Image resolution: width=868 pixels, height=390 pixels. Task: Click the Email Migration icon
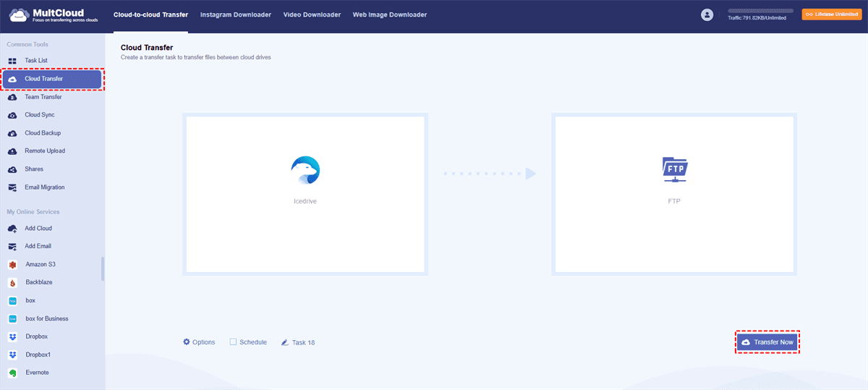click(x=12, y=187)
